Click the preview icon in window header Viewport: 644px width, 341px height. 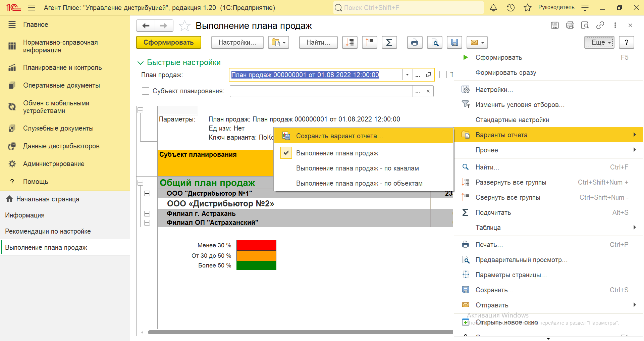[585, 25]
